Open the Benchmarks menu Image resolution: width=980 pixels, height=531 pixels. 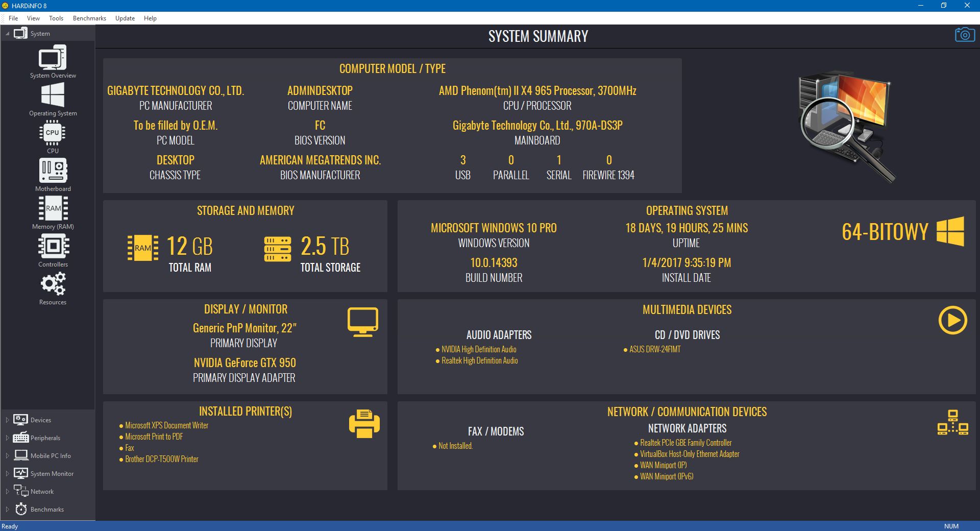pyautogui.click(x=89, y=18)
